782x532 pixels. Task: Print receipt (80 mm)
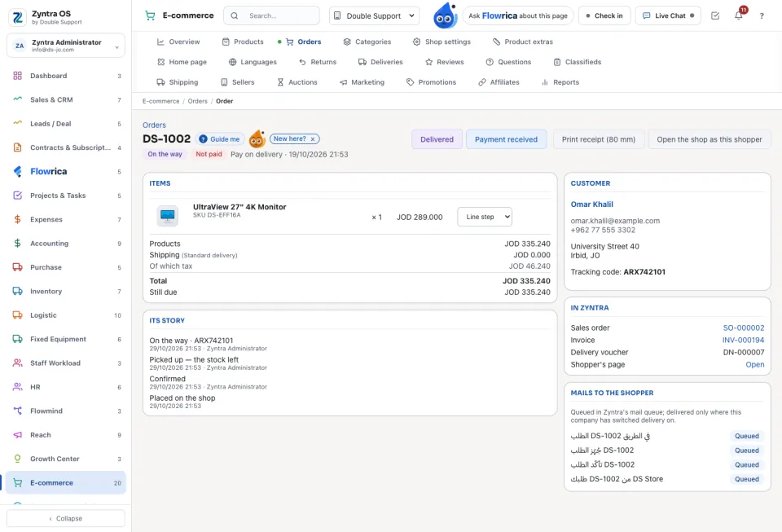[x=599, y=139]
